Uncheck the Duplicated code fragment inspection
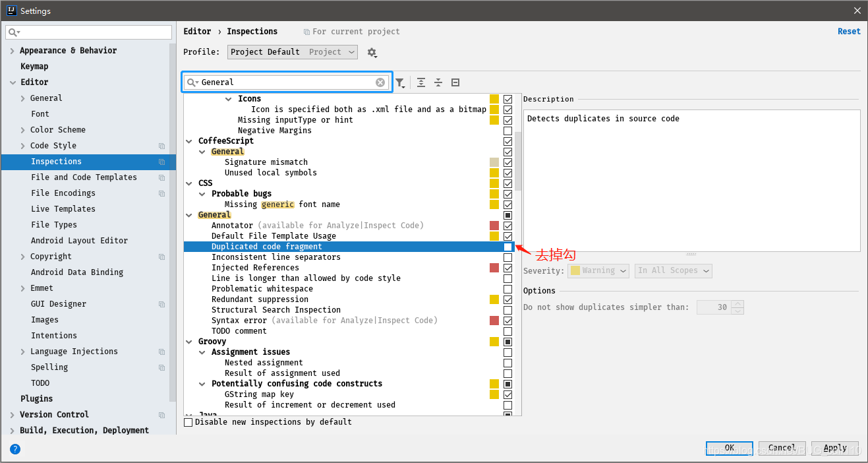This screenshot has height=463, width=868. (507, 247)
